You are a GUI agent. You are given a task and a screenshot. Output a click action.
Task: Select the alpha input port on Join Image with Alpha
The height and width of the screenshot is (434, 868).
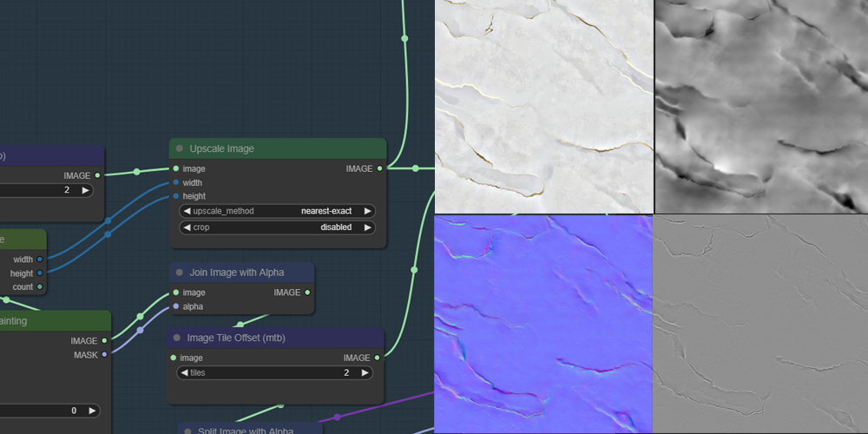[x=176, y=306]
